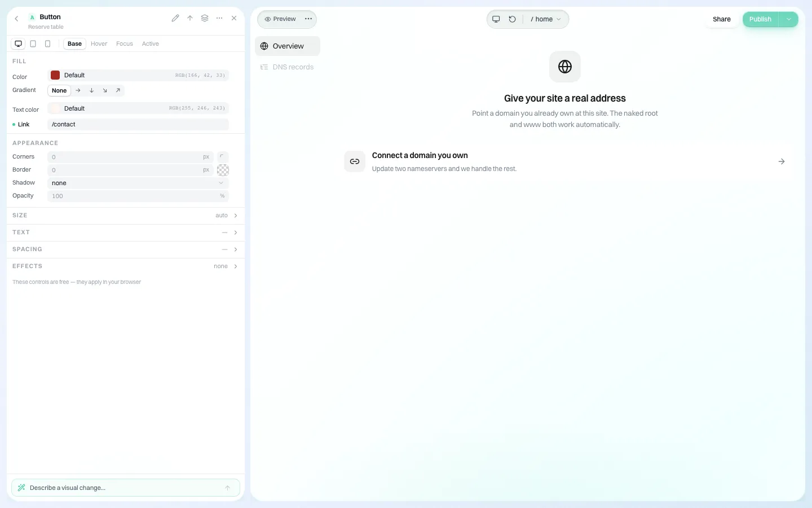This screenshot has width=812, height=508.
Task: Select DNS records in the sidebar
Action: tap(288, 67)
